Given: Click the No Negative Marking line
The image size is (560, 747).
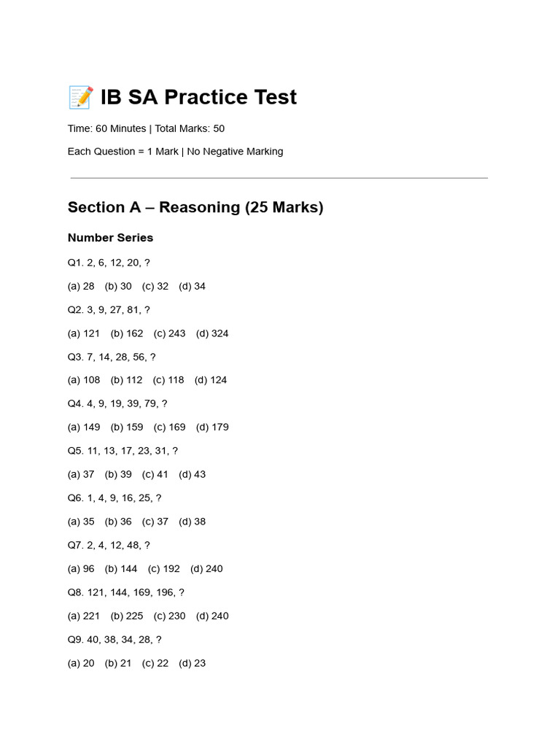Looking at the screenshot, I should click(175, 152).
